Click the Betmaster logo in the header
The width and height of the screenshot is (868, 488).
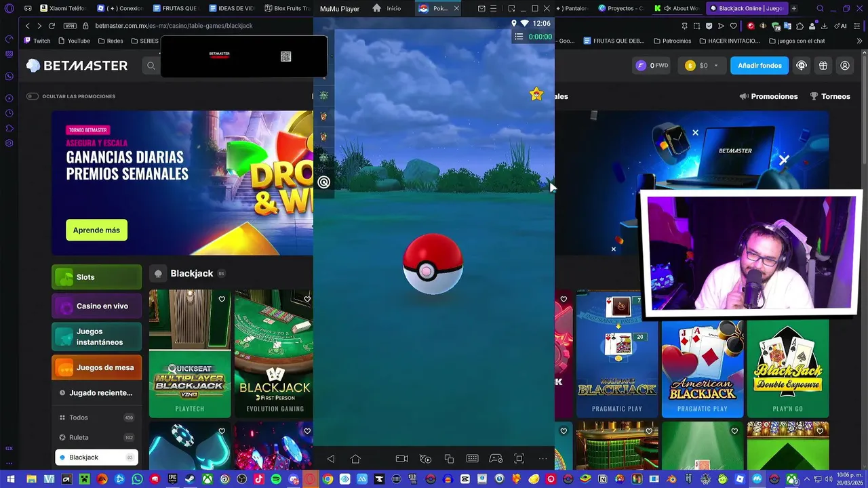point(77,66)
